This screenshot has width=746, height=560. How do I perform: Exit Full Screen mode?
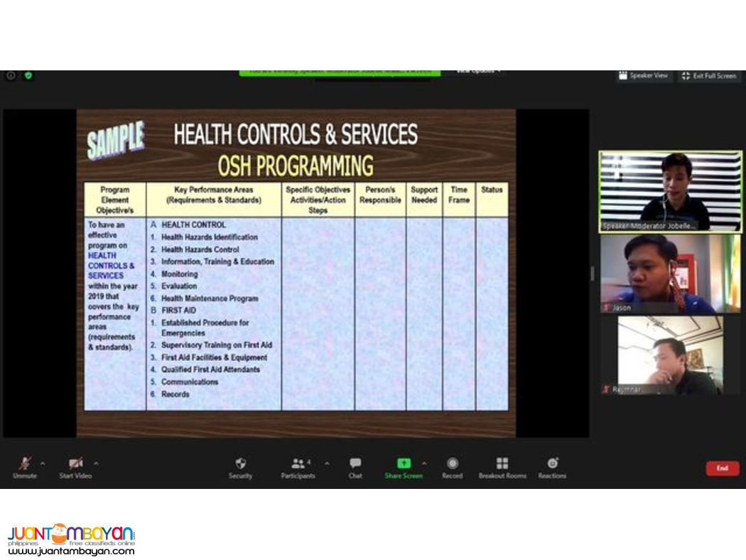tap(709, 76)
